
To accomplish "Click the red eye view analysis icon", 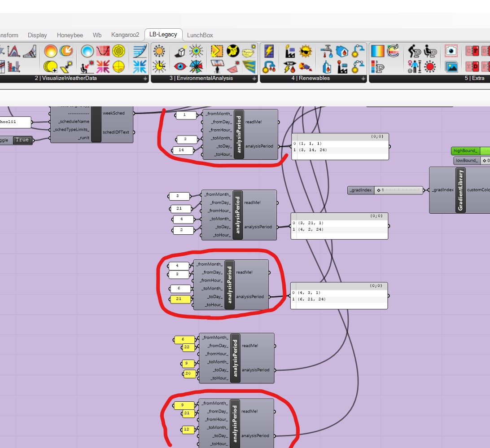I will [180, 66].
